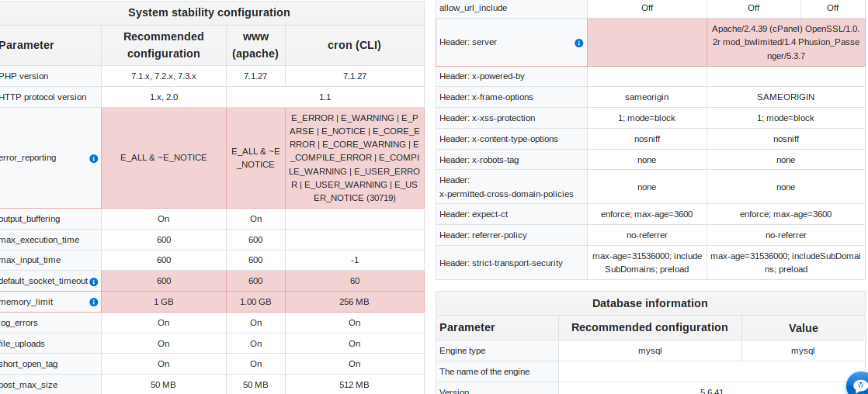Click the cron max_input_time value -1

tap(355, 260)
